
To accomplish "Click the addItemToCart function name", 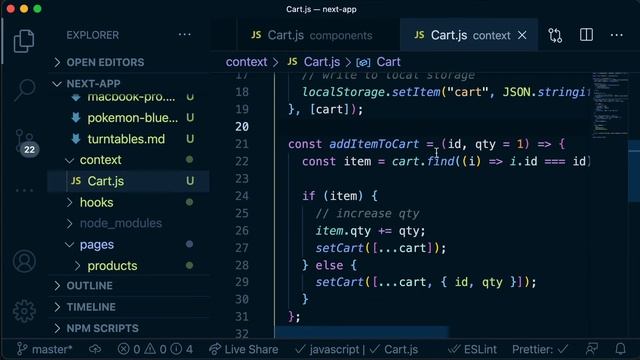I will coord(374,144).
